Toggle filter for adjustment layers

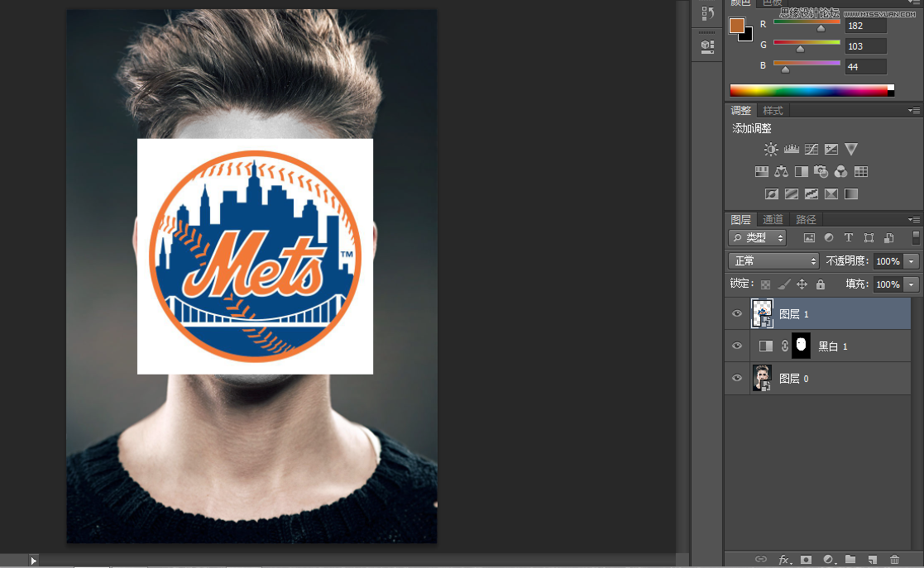click(x=829, y=237)
